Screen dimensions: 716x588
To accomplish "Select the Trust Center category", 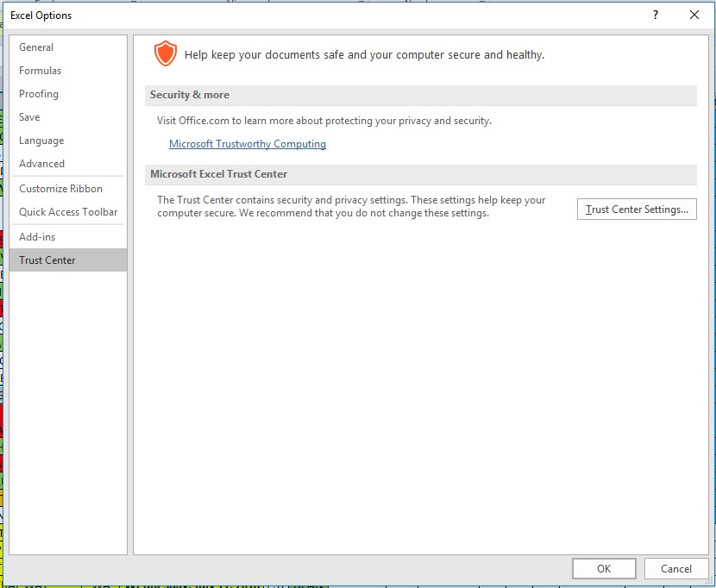I will click(47, 260).
